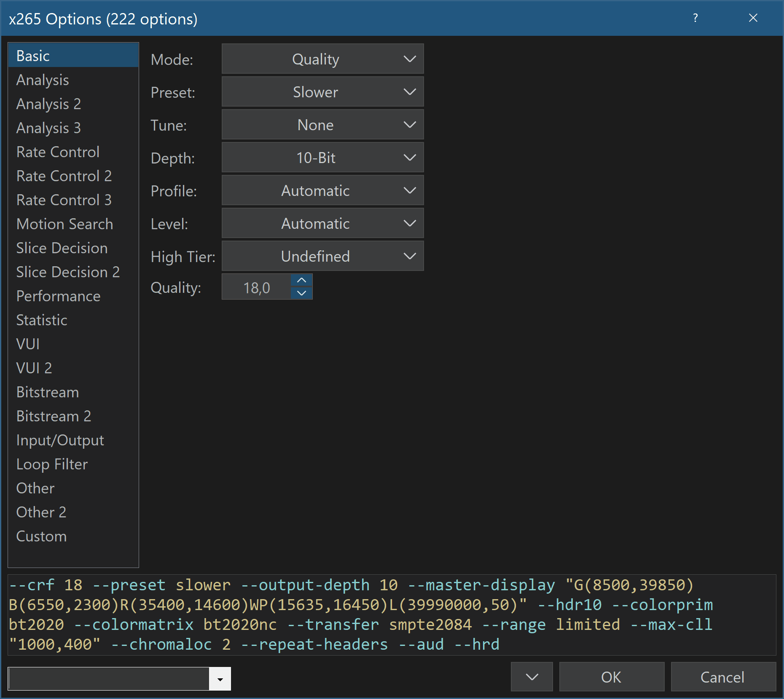Go to the VUI 2 section
Image resolution: width=784 pixels, height=699 pixels.
tap(34, 368)
